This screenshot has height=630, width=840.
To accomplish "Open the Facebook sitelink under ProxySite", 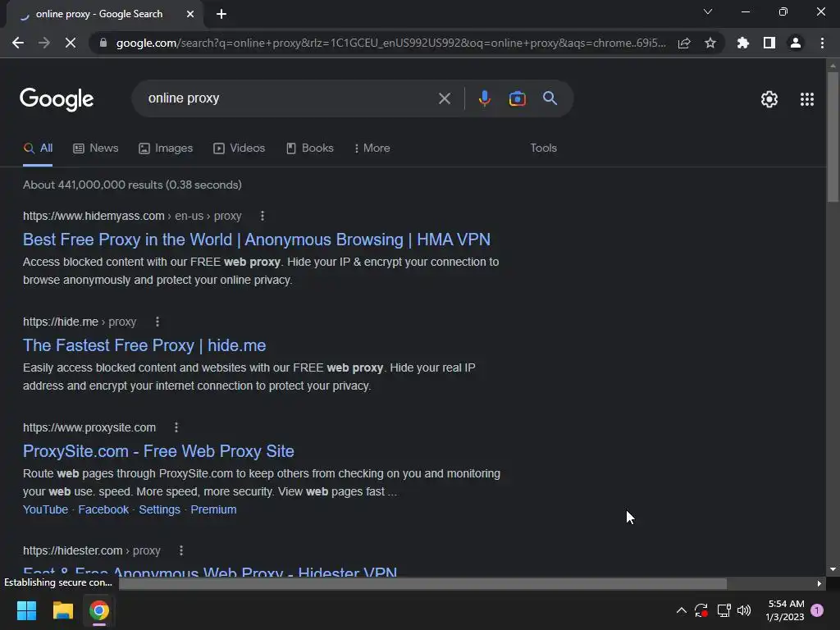I will pyautogui.click(x=103, y=509).
